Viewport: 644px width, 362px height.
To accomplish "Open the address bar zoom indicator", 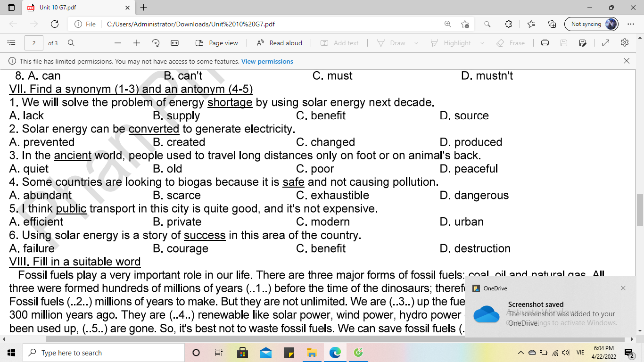I will tap(447, 24).
